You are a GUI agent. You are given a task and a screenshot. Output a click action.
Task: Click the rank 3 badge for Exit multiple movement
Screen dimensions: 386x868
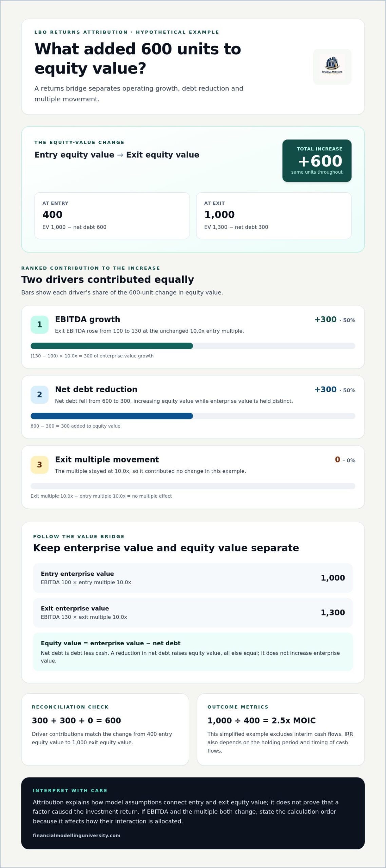[40, 465]
